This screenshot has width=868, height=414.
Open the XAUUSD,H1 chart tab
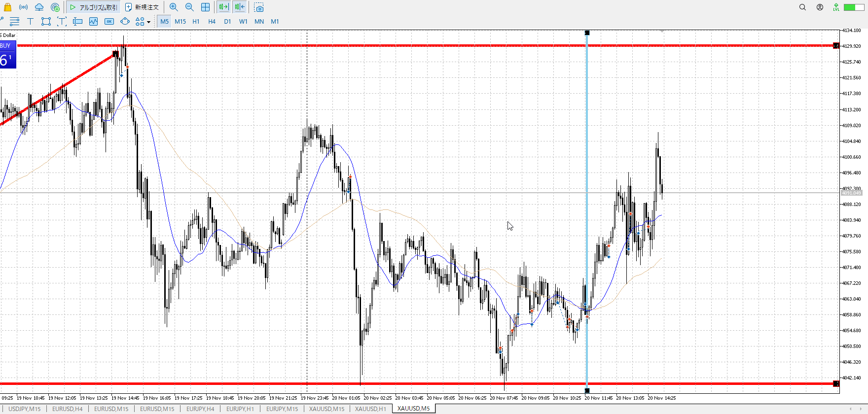[370, 409]
